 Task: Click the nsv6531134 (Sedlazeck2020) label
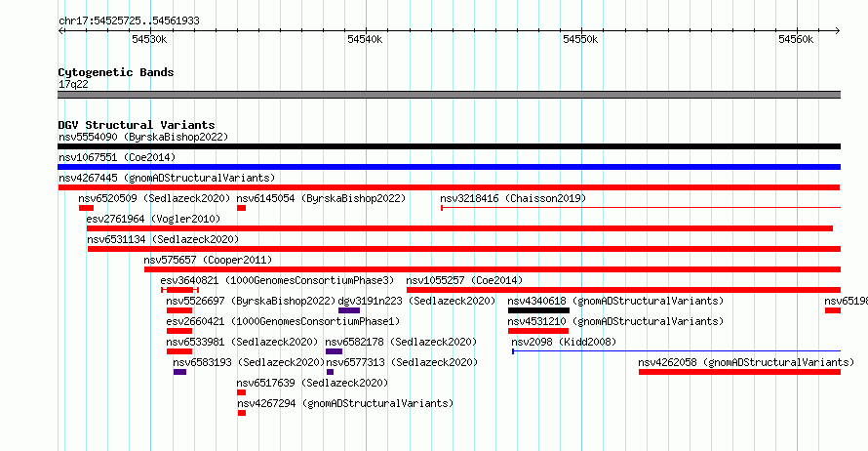click(163, 239)
